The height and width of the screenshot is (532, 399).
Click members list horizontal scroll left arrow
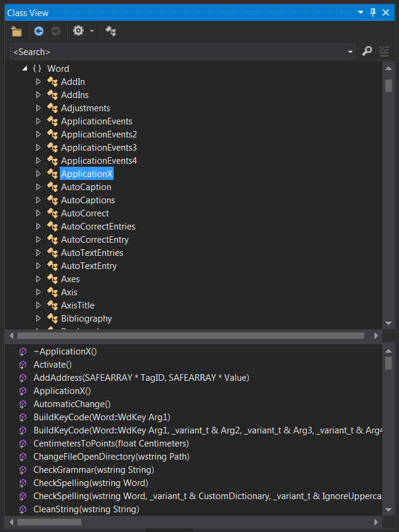pos(11,522)
